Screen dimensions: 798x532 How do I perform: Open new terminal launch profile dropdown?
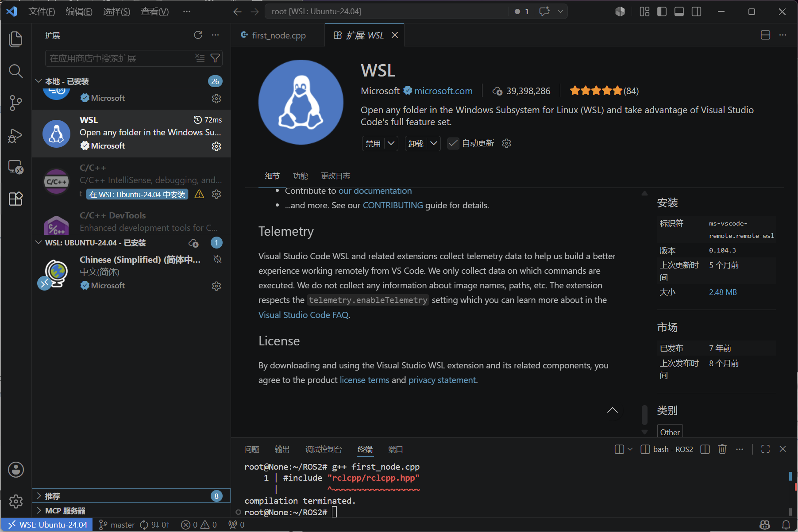tap(630, 449)
